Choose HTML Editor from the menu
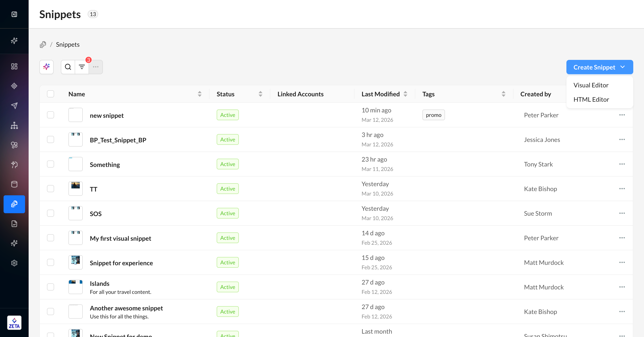Image resolution: width=644 pixels, height=337 pixels. pyautogui.click(x=591, y=99)
